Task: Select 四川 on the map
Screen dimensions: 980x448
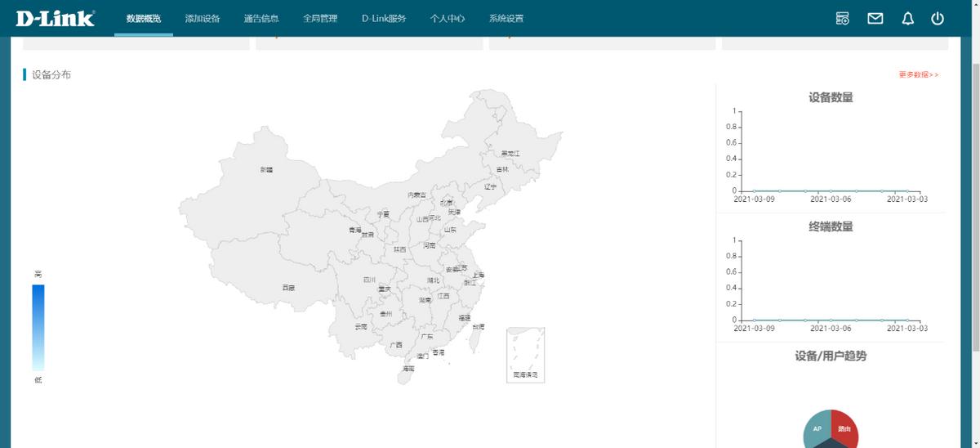Action: click(x=370, y=280)
